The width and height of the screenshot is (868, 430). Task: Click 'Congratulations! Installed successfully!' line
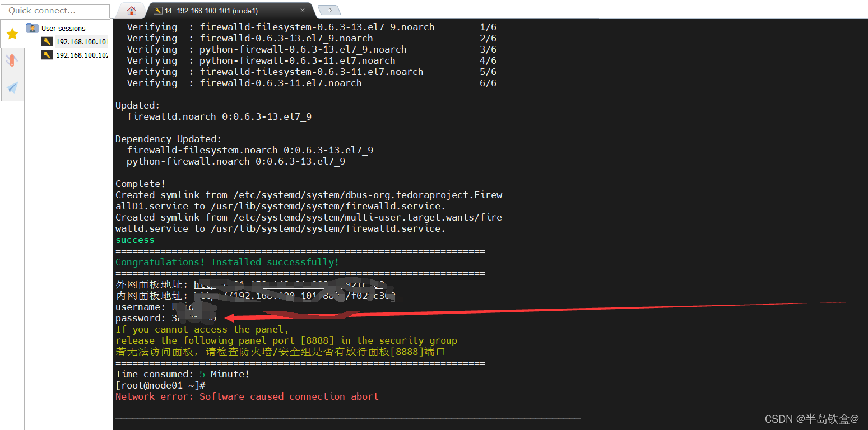[228, 262]
